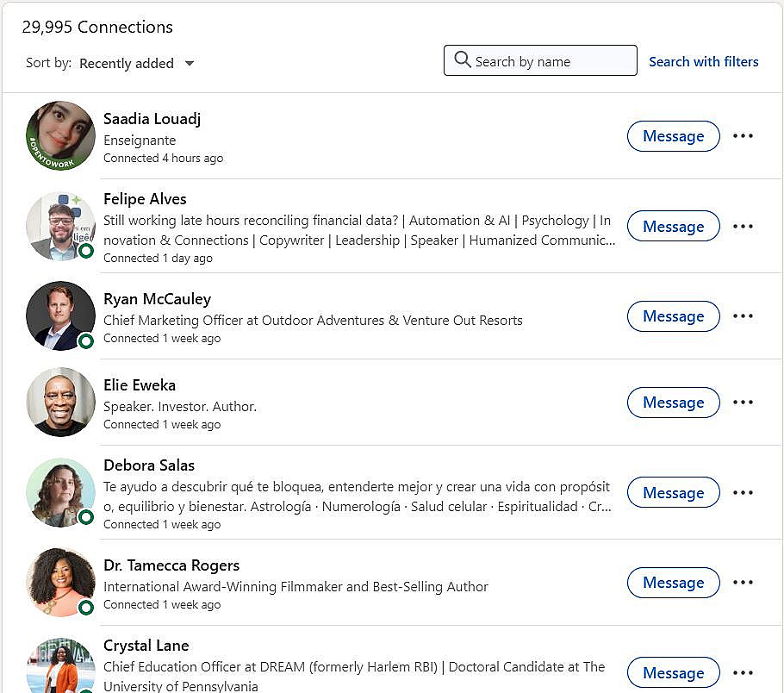
Task: Message Crystal Lane
Action: point(673,673)
